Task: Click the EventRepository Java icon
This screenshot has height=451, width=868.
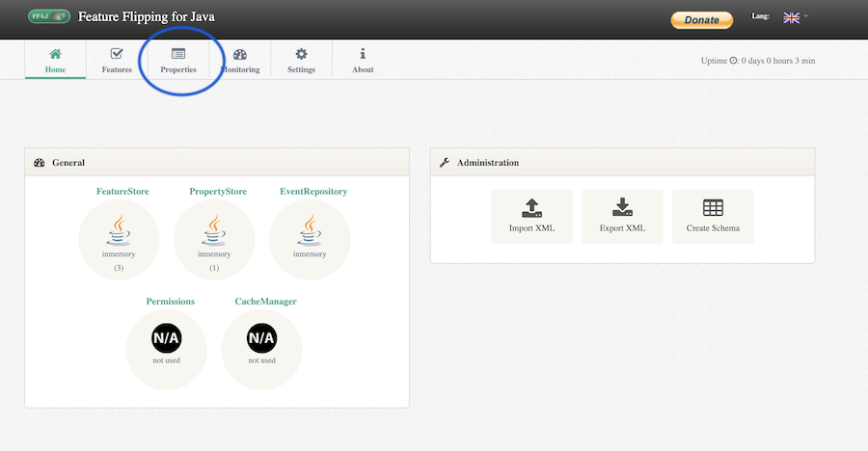Action: click(x=310, y=231)
